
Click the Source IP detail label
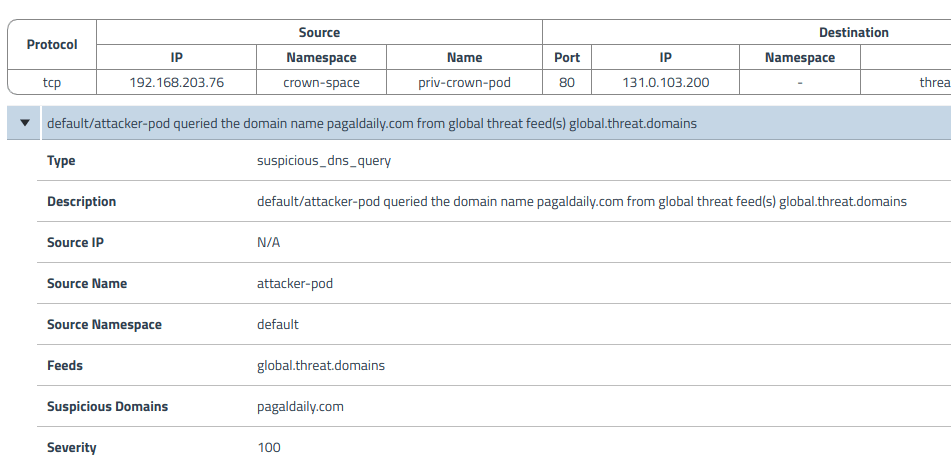pos(75,243)
